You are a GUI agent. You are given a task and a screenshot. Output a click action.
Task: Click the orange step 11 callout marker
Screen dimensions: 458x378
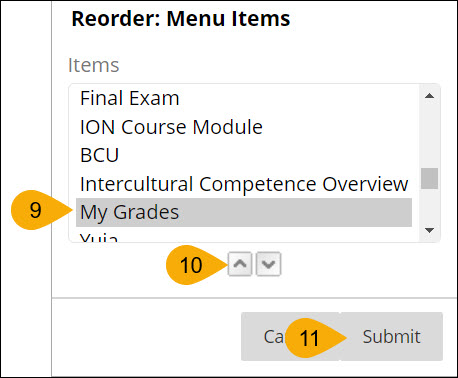[310, 338]
